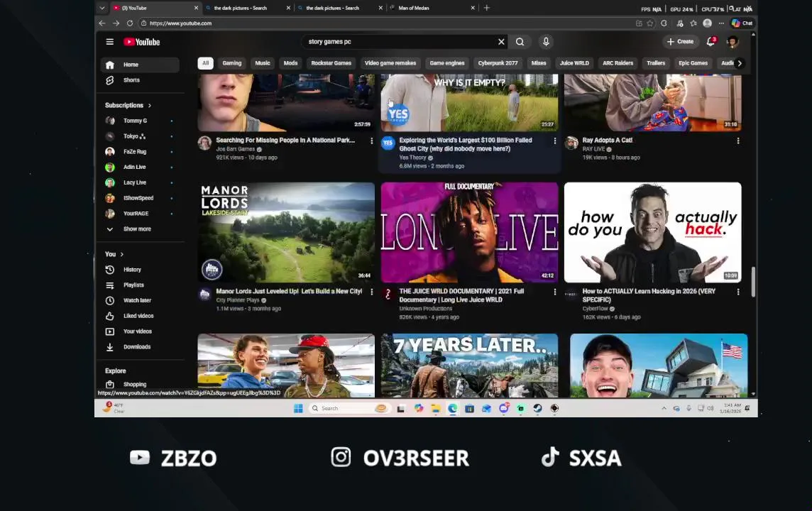Open Shorts in the sidebar

coord(140,80)
